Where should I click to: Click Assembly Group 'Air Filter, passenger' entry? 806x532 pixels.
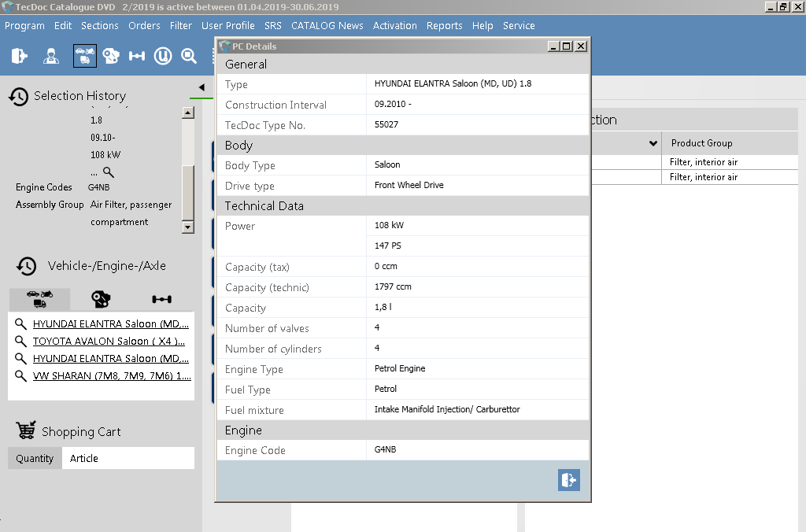(x=131, y=205)
